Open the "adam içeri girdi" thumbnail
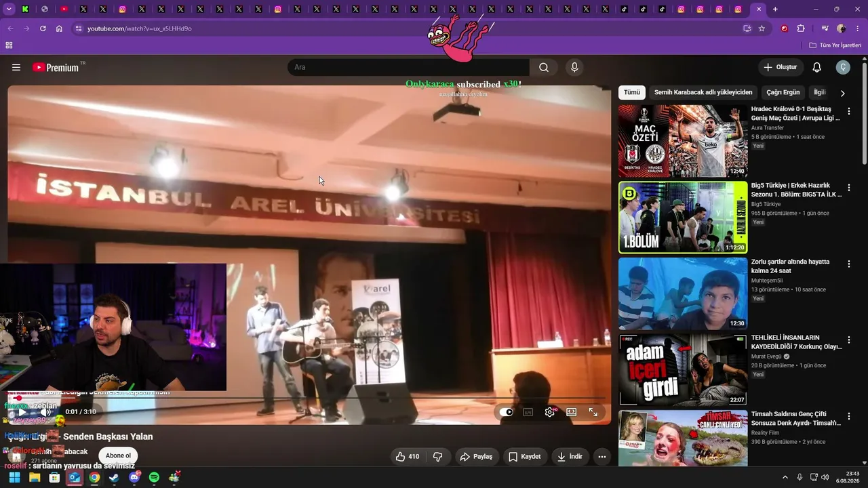868x488 pixels. [683, 369]
